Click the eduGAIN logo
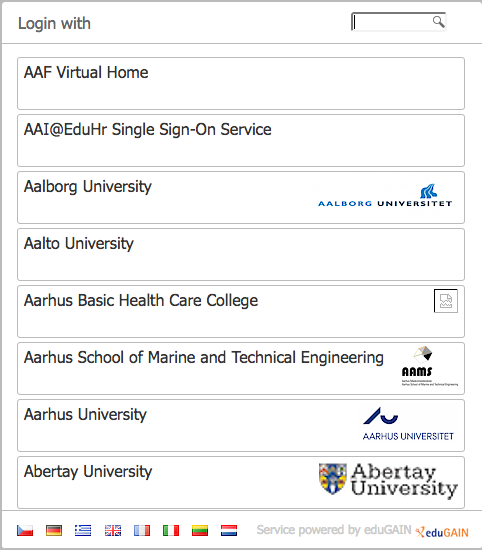The height and width of the screenshot is (550, 482). pyautogui.click(x=442, y=532)
